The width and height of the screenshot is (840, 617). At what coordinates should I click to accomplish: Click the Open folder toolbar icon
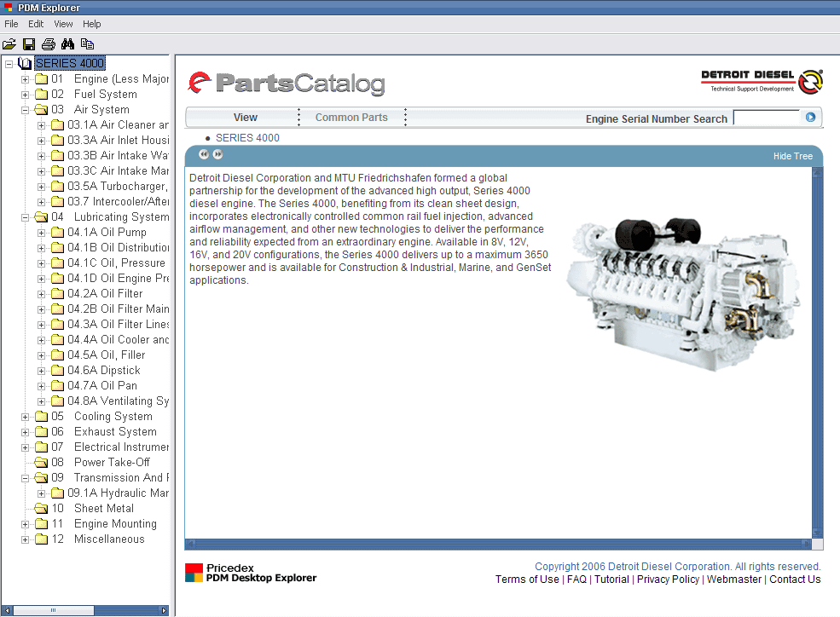(x=9, y=43)
